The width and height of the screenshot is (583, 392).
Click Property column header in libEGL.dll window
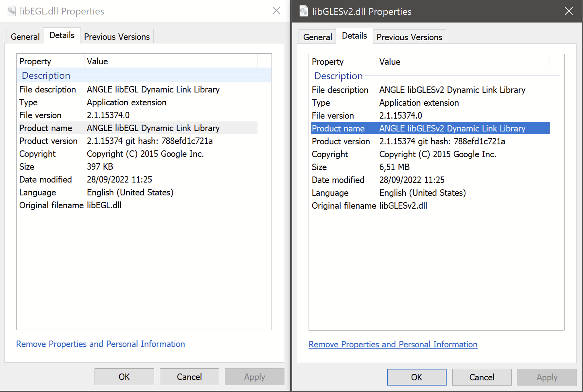(51, 61)
